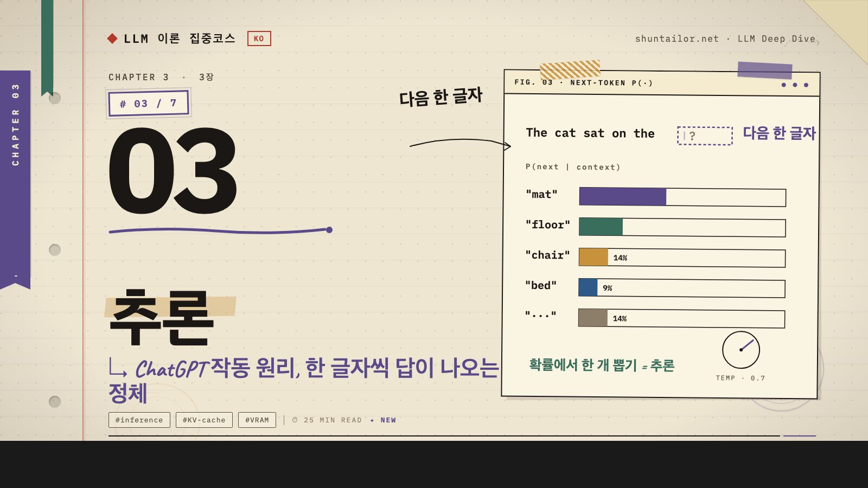Click the LLM Deep Dive text
Viewport: 868px width, 488px height.
click(x=776, y=38)
